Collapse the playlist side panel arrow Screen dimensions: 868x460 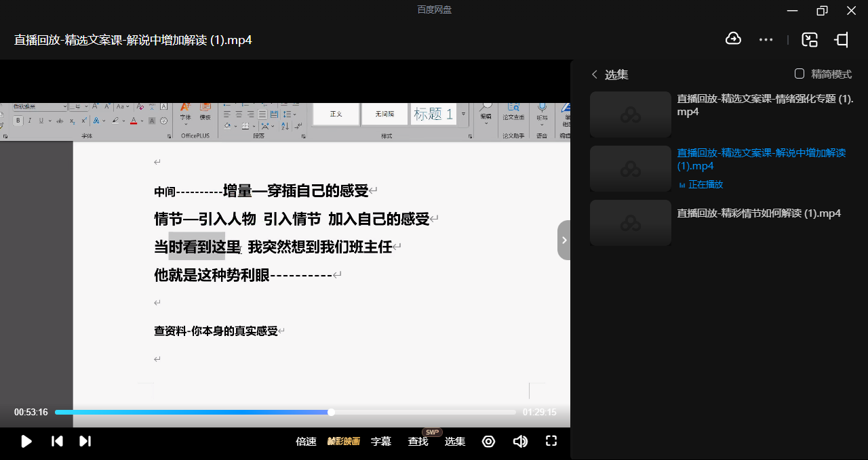click(564, 240)
